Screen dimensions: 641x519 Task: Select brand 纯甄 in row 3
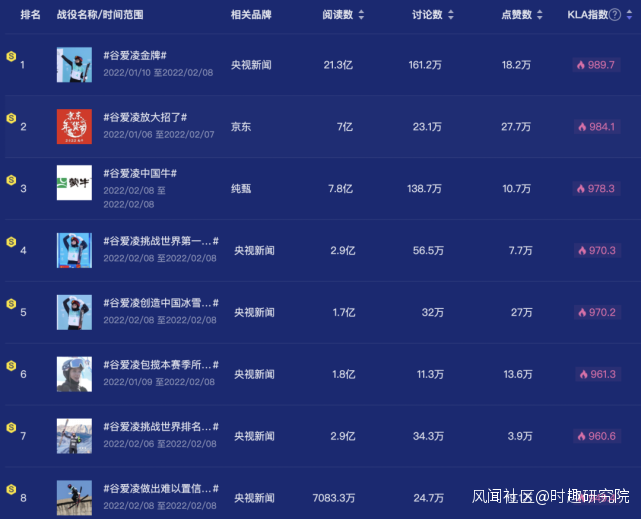(x=241, y=188)
